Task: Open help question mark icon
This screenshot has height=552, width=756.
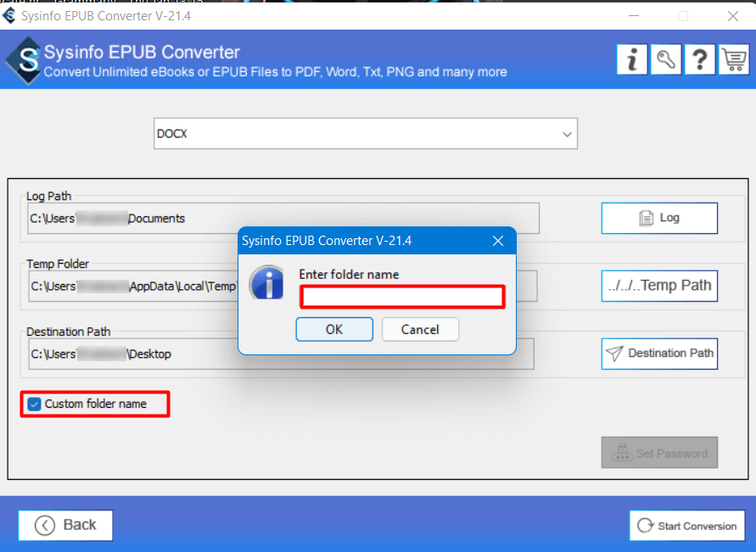Action: (x=700, y=59)
